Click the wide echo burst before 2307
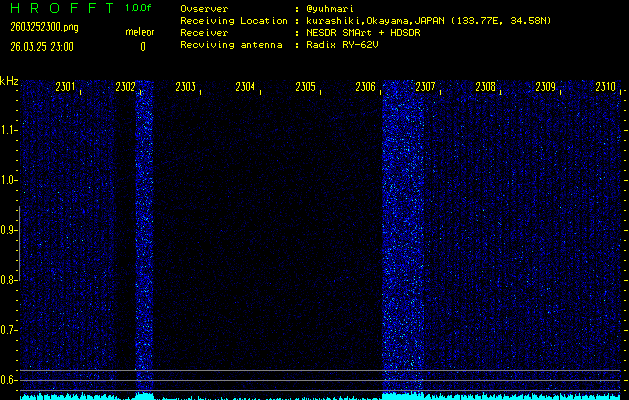 tap(402, 240)
